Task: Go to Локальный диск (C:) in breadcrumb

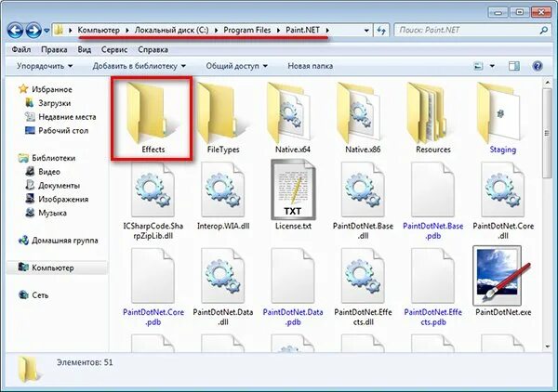Action: pyautogui.click(x=171, y=31)
